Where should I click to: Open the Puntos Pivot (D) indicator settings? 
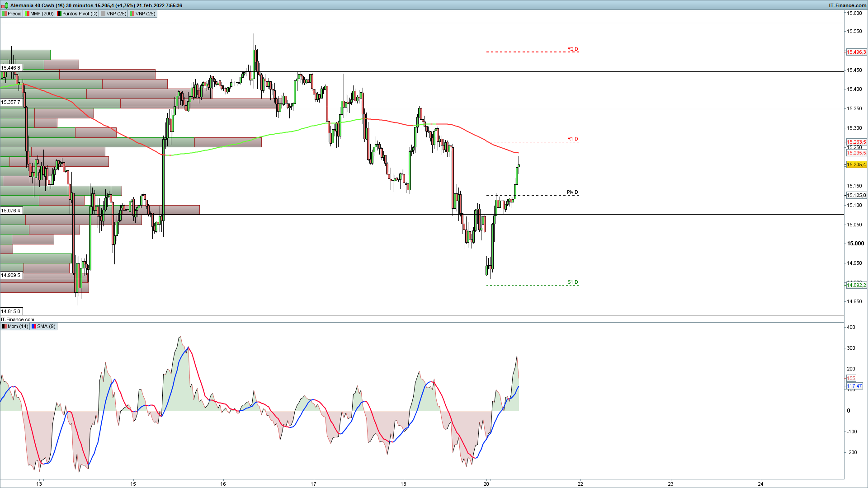click(77, 14)
